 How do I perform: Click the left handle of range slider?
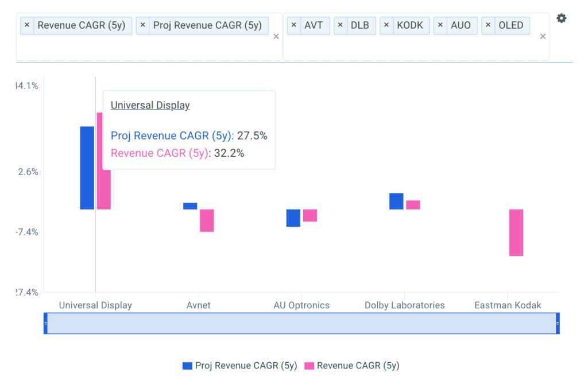coord(45,323)
